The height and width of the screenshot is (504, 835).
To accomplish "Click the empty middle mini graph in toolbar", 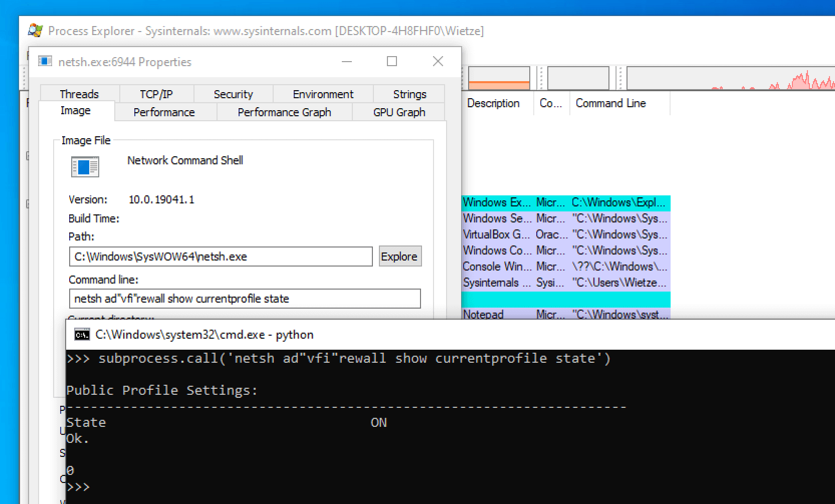I will click(578, 78).
